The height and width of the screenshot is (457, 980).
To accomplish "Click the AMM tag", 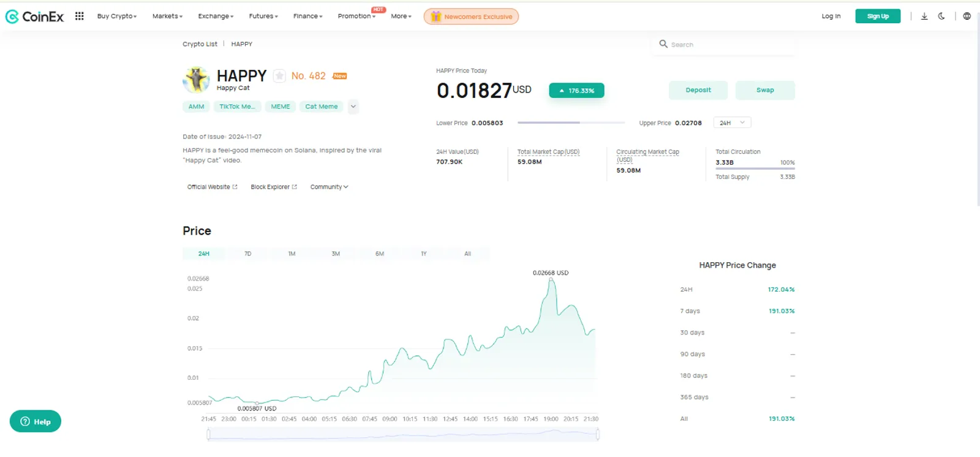I will (x=196, y=107).
